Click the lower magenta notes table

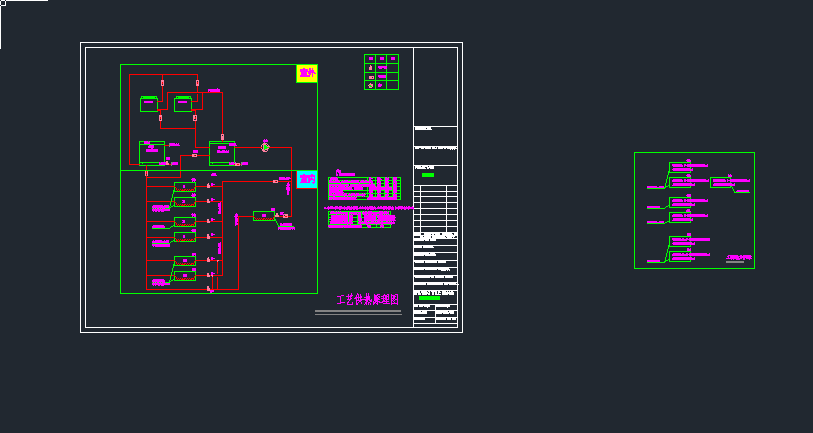(x=364, y=219)
